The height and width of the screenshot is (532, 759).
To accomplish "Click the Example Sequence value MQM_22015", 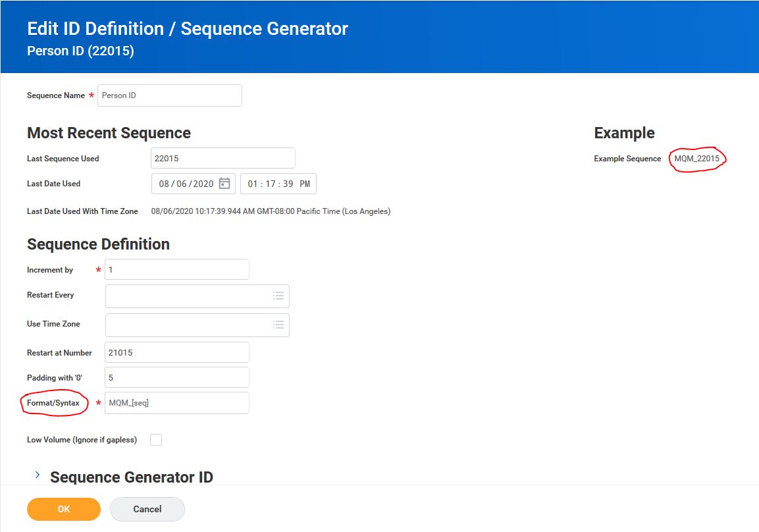I will click(x=697, y=159).
